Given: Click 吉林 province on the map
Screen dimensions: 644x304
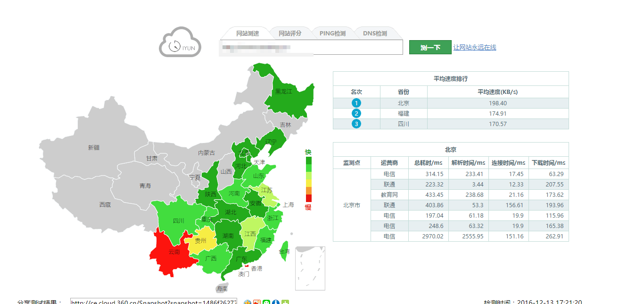Looking at the screenshot, I should (x=285, y=125).
